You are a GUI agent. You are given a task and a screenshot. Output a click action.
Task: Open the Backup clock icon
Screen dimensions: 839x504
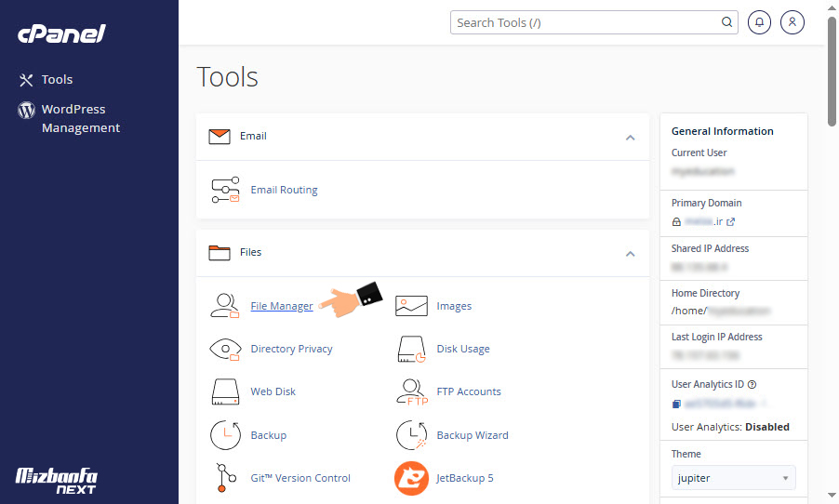pos(225,435)
